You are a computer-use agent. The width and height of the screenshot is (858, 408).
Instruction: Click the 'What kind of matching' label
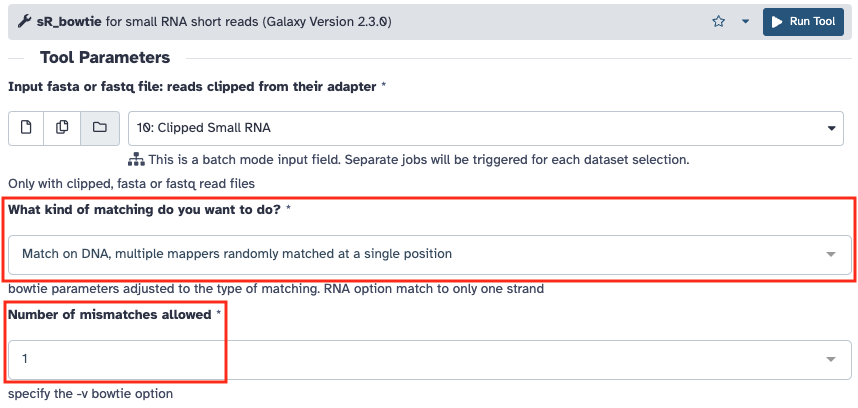tap(145, 208)
